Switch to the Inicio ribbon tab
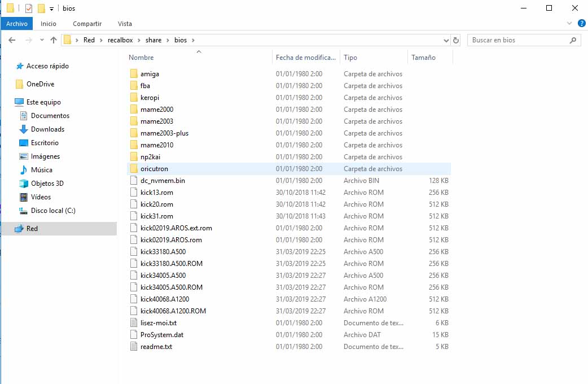This screenshot has width=588, height=384. (x=49, y=24)
